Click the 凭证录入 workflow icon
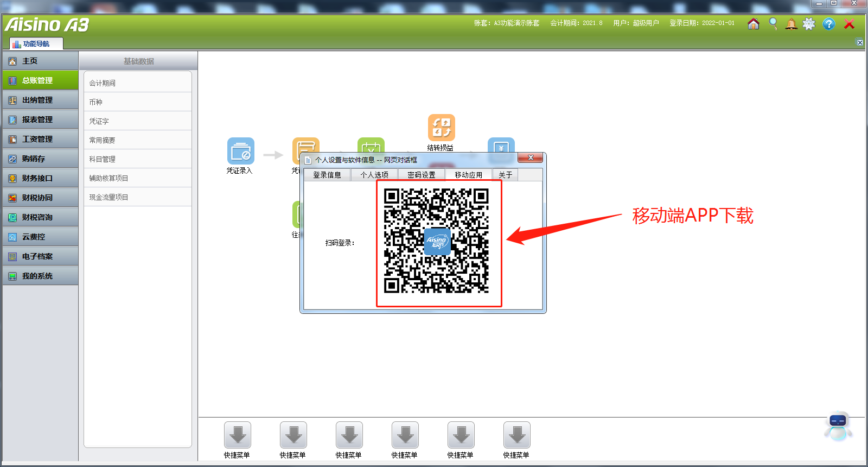868x467 pixels. click(240, 152)
